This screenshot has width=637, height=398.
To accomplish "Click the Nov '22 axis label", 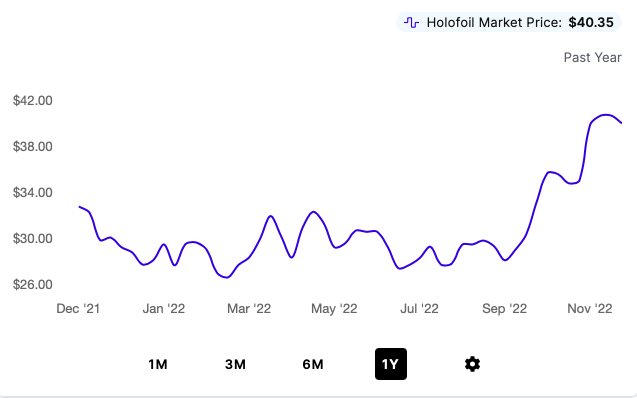I will 589,309.
